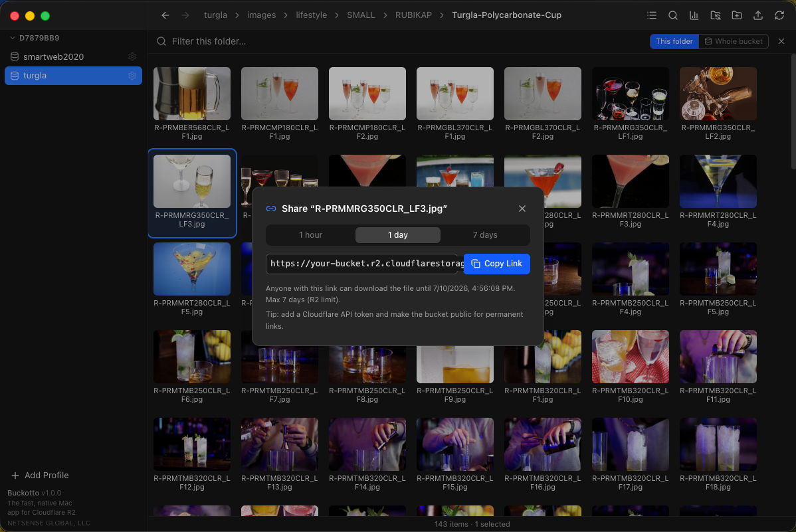Navigate to RUBIKAP in breadcrumb path
Image resolution: width=796 pixels, height=532 pixels.
pyautogui.click(x=413, y=15)
